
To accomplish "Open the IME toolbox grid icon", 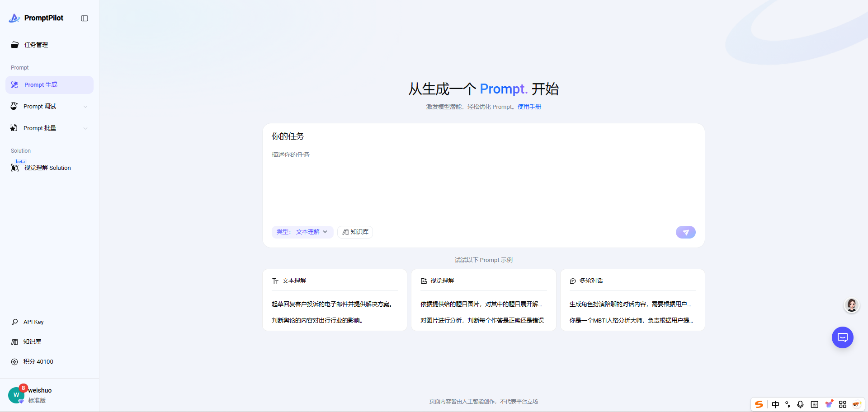I will coord(843,404).
